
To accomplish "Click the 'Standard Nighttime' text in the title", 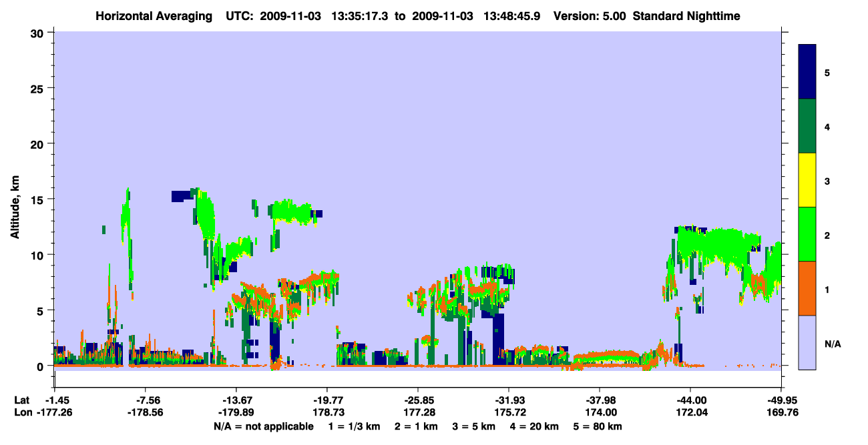I will pyautogui.click(x=686, y=16).
